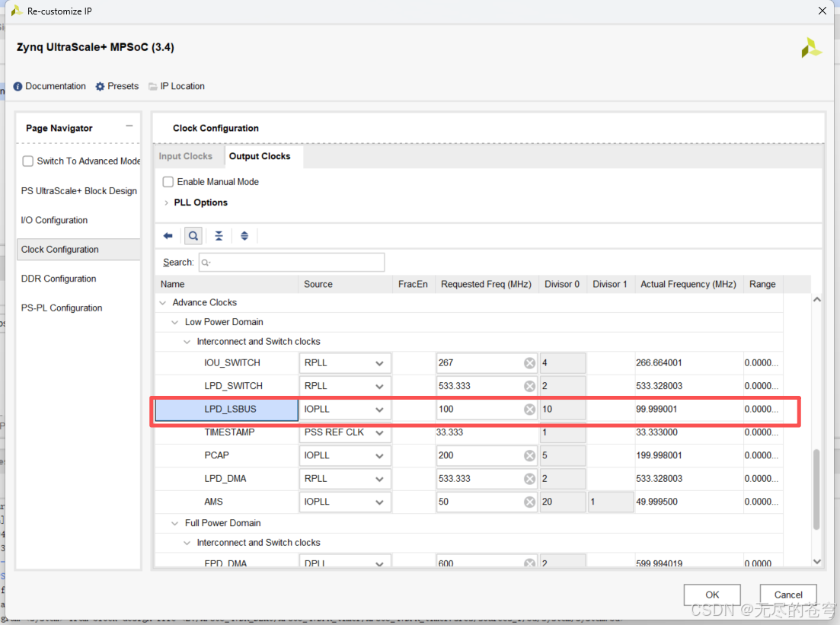Toggle the search magnifier toolbar icon
The image size is (840, 625).
point(193,236)
